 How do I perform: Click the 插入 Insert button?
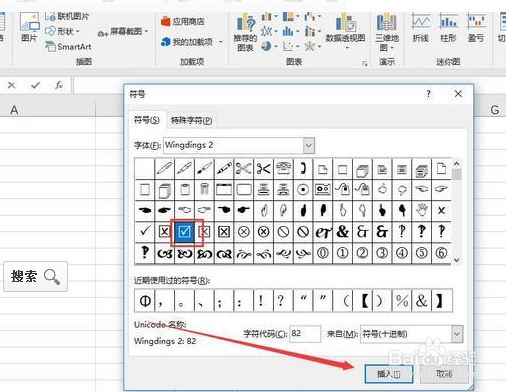(x=389, y=374)
